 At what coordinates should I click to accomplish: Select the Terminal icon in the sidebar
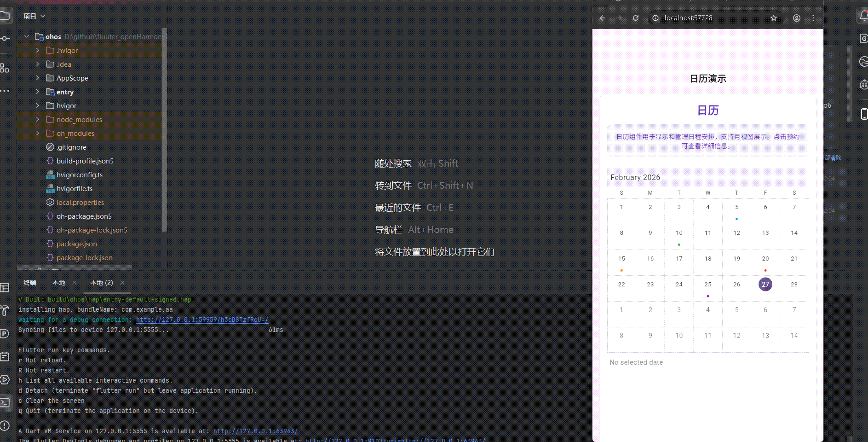point(6,402)
